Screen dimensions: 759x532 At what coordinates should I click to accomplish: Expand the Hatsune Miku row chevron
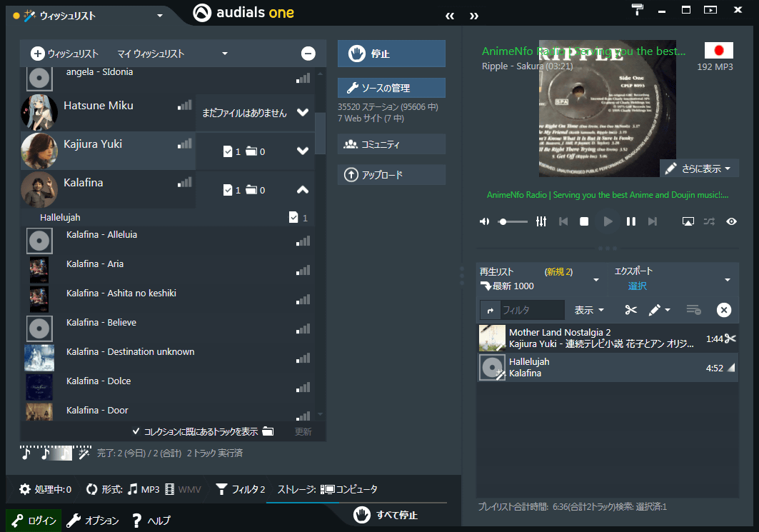[x=303, y=112]
